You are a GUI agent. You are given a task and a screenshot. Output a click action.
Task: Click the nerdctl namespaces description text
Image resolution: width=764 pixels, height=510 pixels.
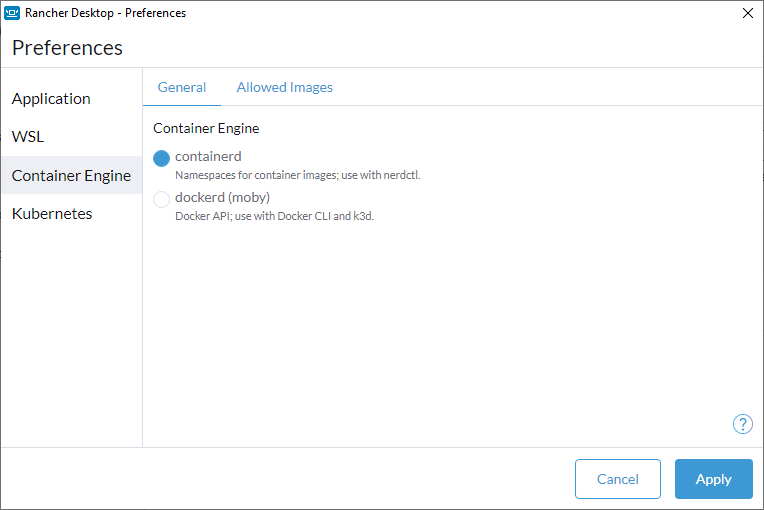coord(297,175)
